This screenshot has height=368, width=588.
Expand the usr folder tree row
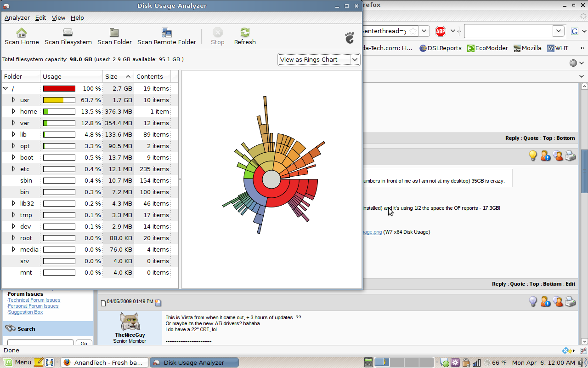coord(14,100)
